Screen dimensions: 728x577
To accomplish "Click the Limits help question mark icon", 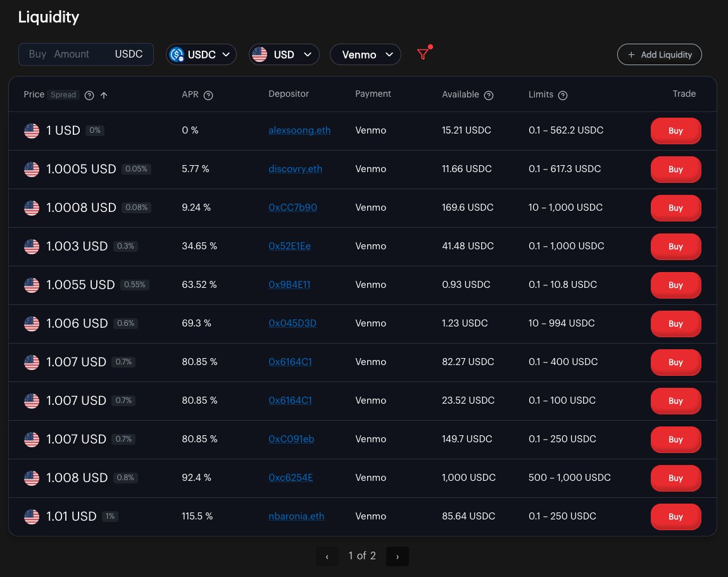I will (563, 95).
